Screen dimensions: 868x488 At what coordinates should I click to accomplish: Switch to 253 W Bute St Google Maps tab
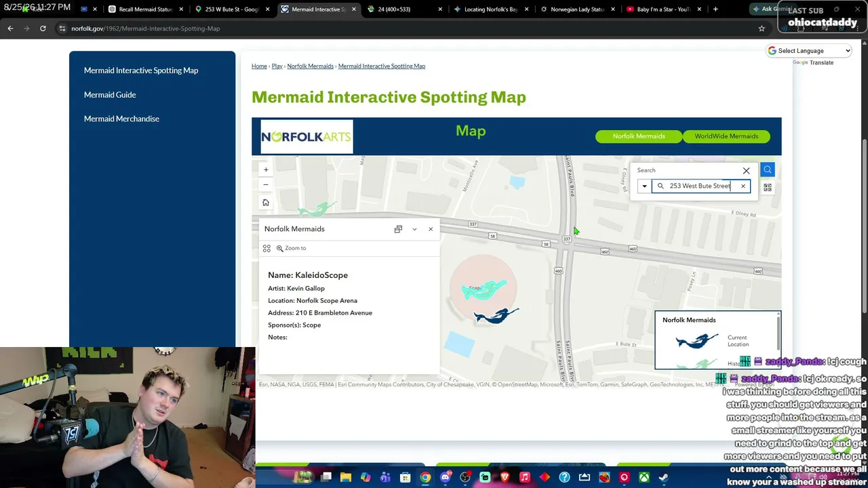tap(232, 9)
